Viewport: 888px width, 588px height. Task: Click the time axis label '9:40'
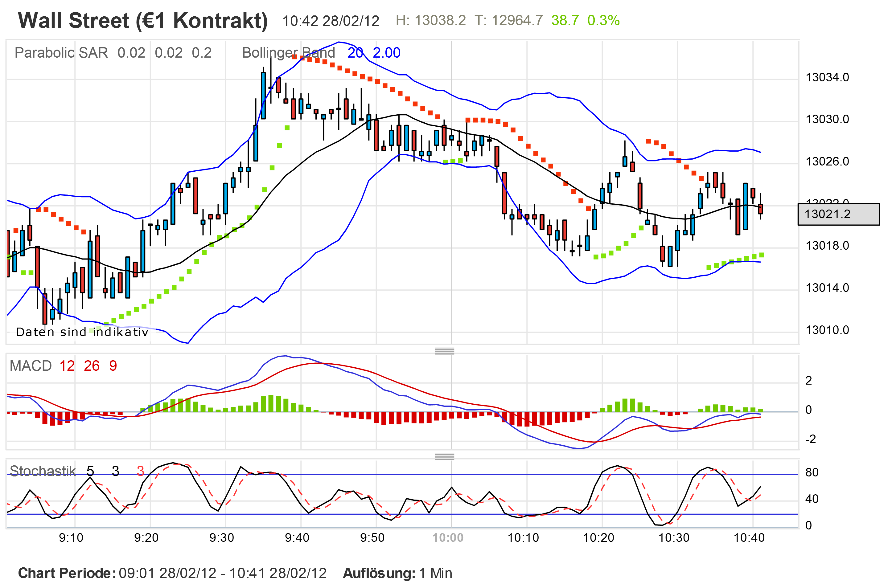pos(297,538)
